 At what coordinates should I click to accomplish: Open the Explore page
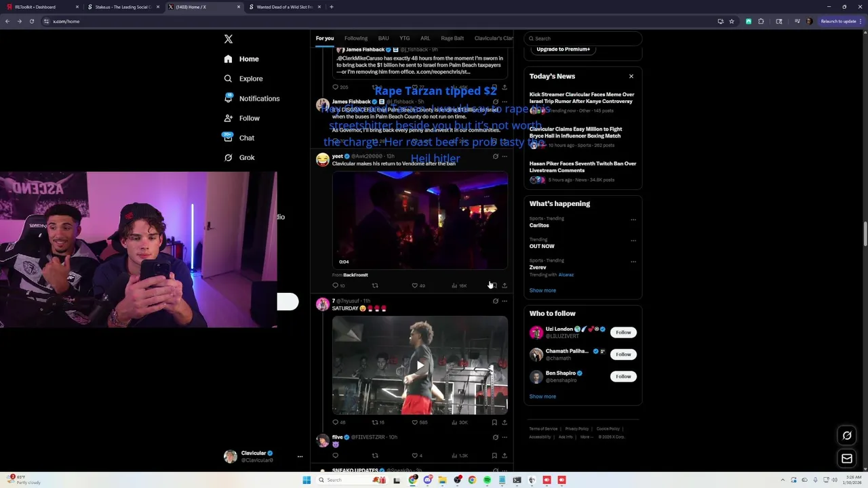[x=243, y=79]
